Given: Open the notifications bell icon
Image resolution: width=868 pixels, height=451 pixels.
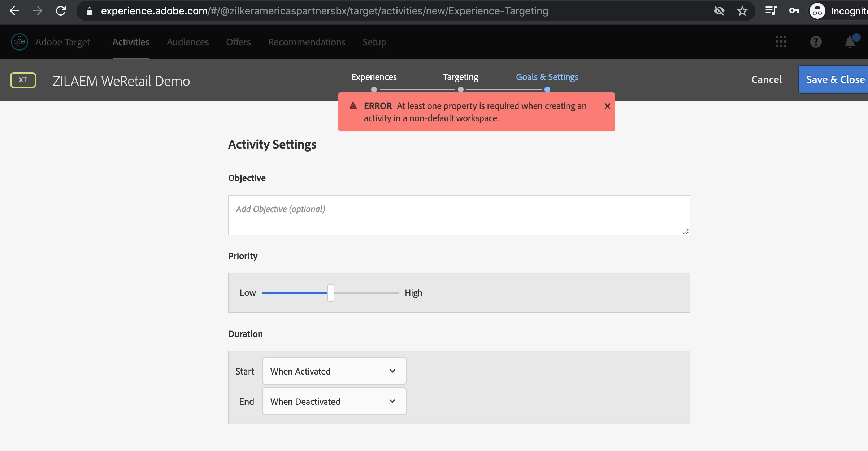Looking at the screenshot, I should click(x=850, y=42).
